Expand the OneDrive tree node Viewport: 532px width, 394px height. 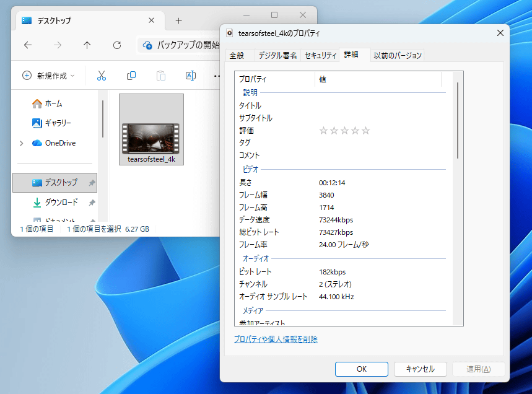click(x=22, y=143)
